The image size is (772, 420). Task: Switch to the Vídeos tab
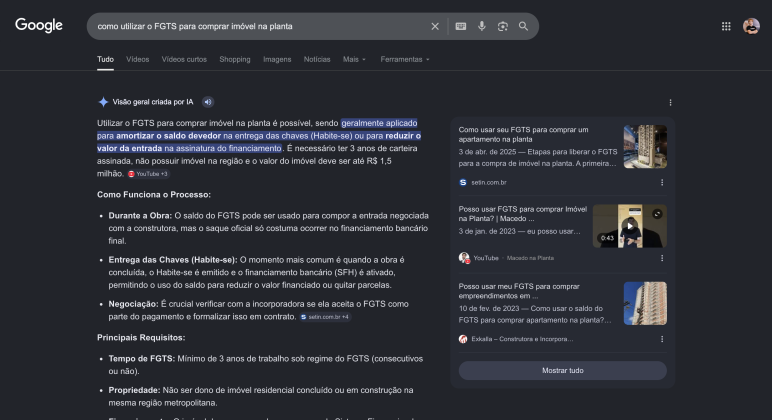click(x=137, y=59)
